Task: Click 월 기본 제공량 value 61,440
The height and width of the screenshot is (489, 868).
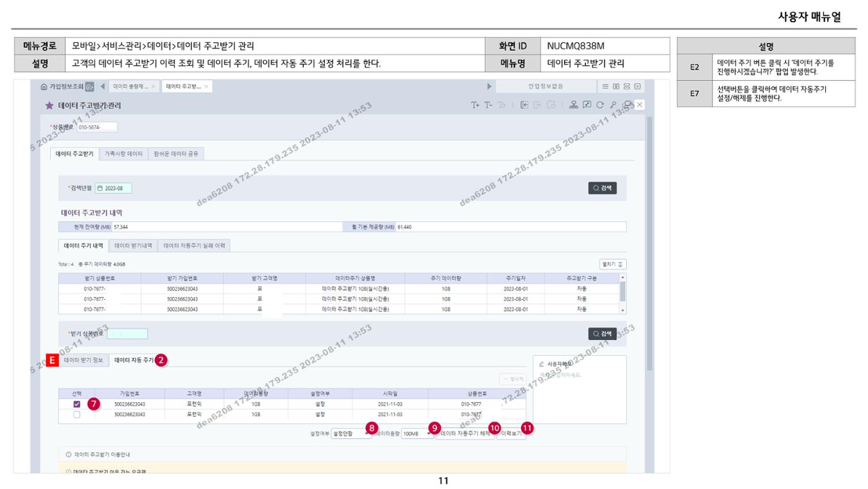Action: pos(404,227)
